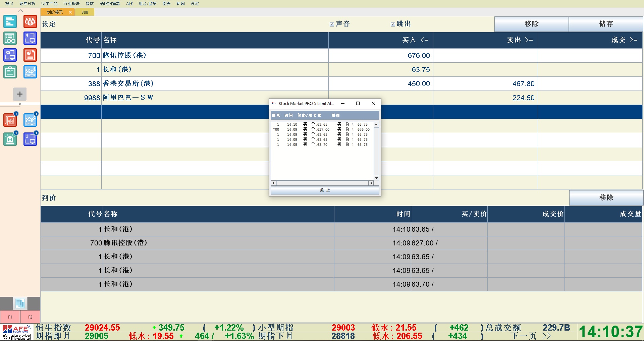Click buy price cell 450.00
644x341 pixels.
click(381, 83)
